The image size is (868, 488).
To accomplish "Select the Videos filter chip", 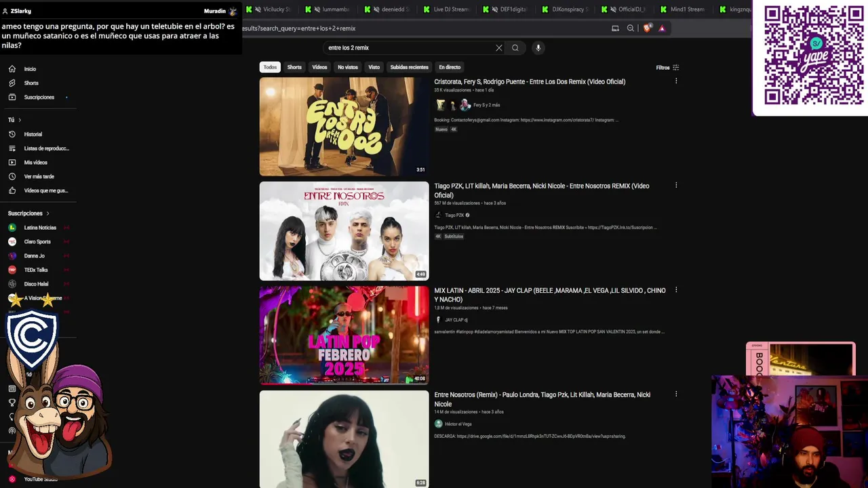I will pyautogui.click(x=319, y=67).
